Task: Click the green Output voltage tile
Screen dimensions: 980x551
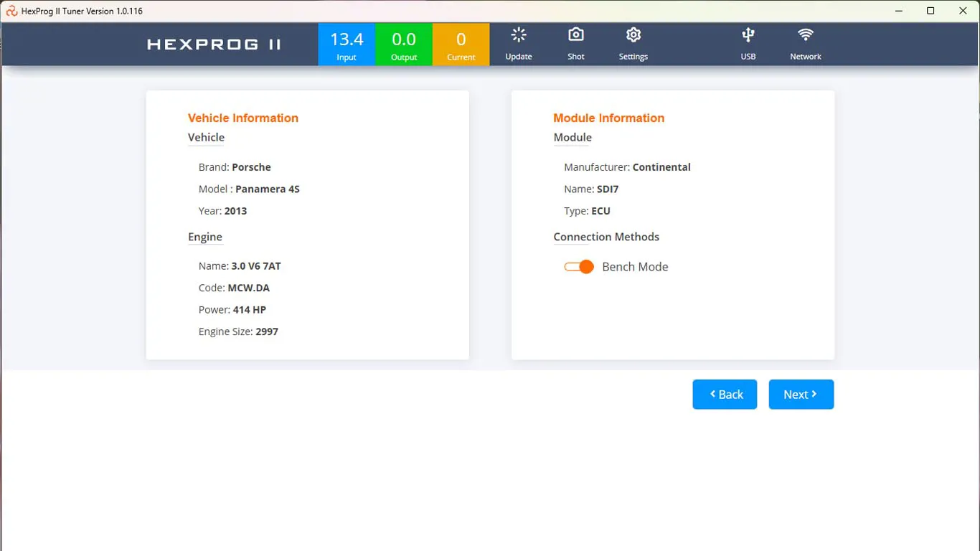Action: (x=404, y=44)
